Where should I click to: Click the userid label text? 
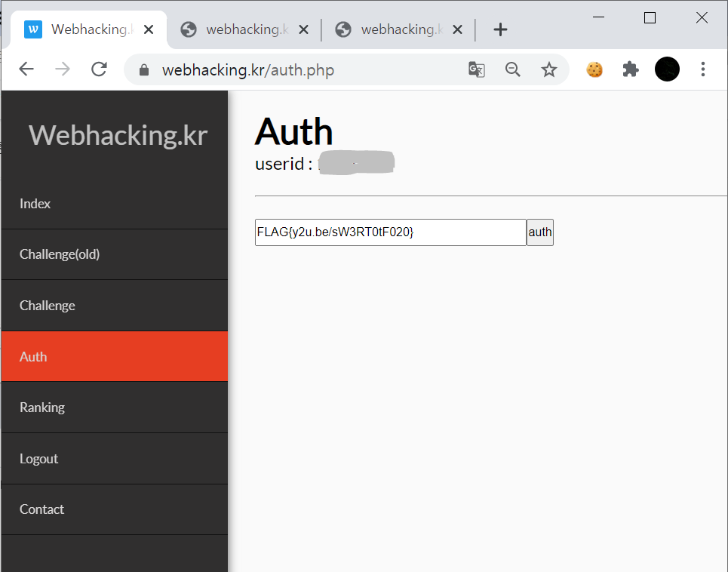[x=284, y=164]
